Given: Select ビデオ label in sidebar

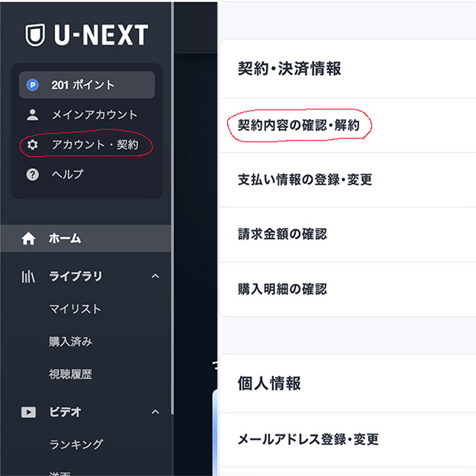Looking at the screenshot, I should tap(65, 412).
